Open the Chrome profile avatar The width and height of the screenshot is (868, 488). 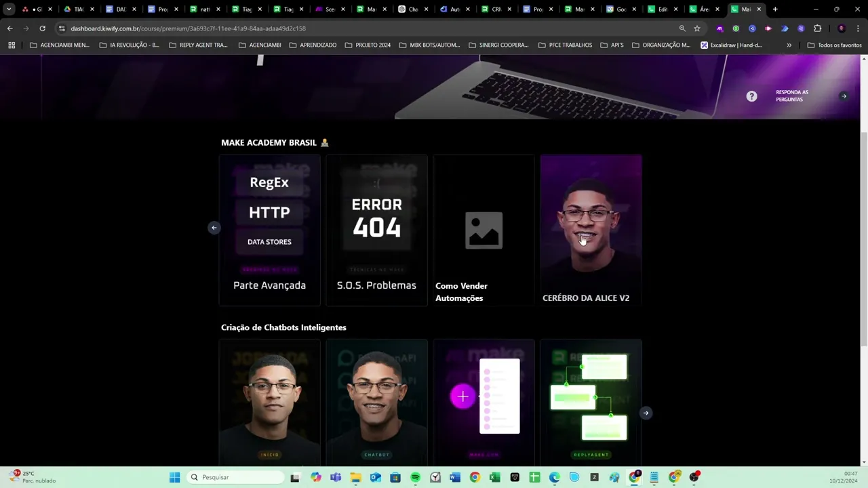tap(842, 28)
